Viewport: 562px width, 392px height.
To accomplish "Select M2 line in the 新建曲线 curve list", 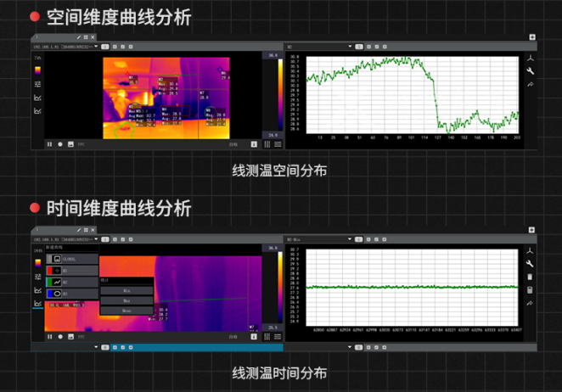I will click(x=72, y=282).
